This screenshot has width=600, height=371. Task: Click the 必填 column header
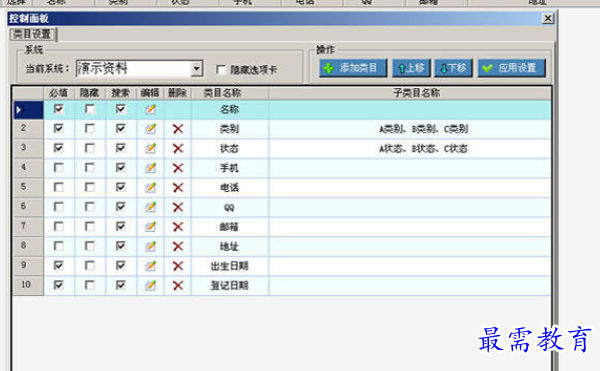pyautogui.click(x=59, y=93)
